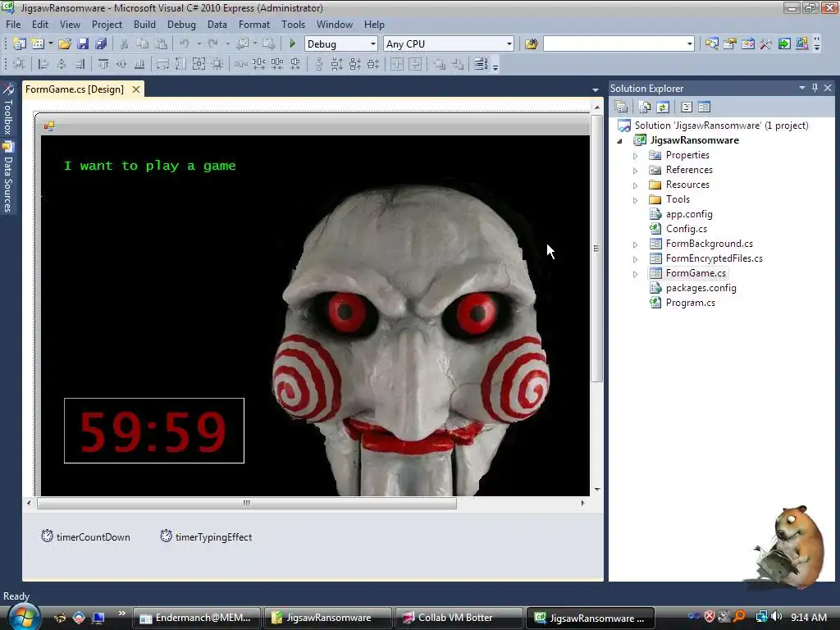Screen dimensions: 840x630
Task: Open the Toolbox hammer-and-wrench icon
Action: [766, 44]
